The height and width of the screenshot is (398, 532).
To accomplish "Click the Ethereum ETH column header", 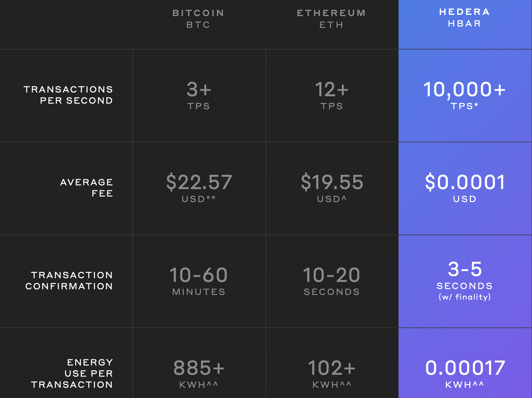I will pos(331,19).
